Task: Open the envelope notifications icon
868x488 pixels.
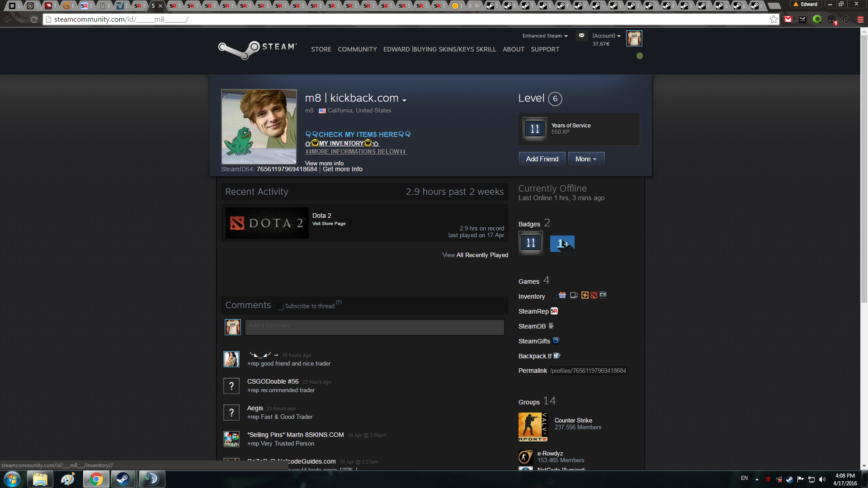Action: (x=581, y=35)
